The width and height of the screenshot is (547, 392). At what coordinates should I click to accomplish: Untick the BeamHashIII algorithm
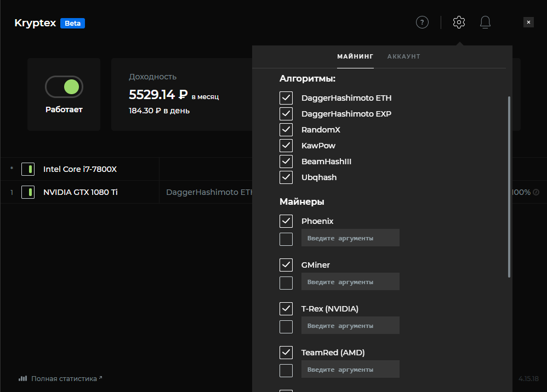[x=286, y=162]
